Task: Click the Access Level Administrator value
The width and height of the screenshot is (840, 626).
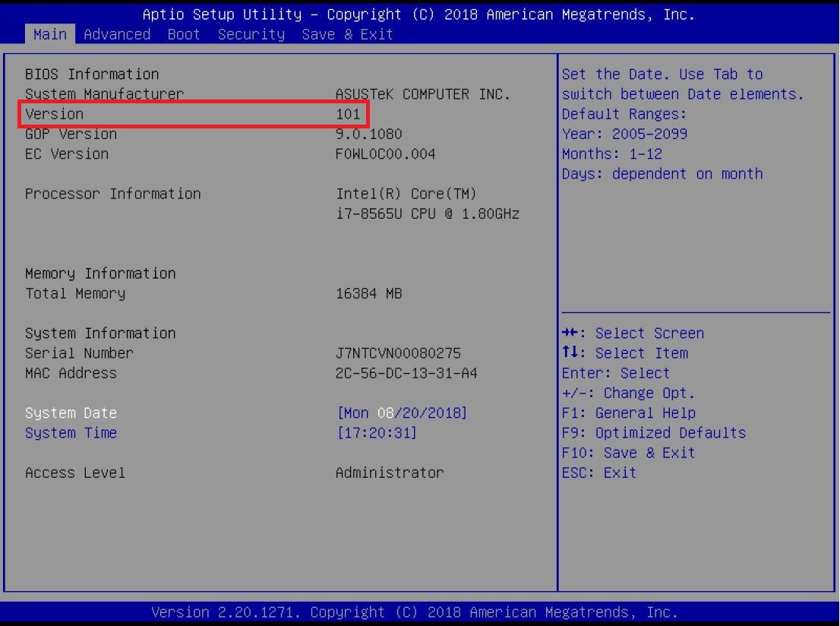Action: pyautogui.click(x=390, y=473)
